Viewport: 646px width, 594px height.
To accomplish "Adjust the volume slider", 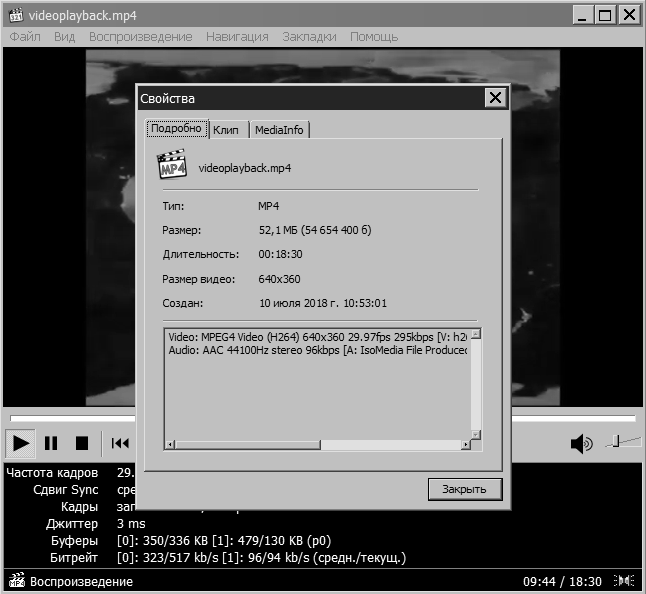I will point(619,441).
